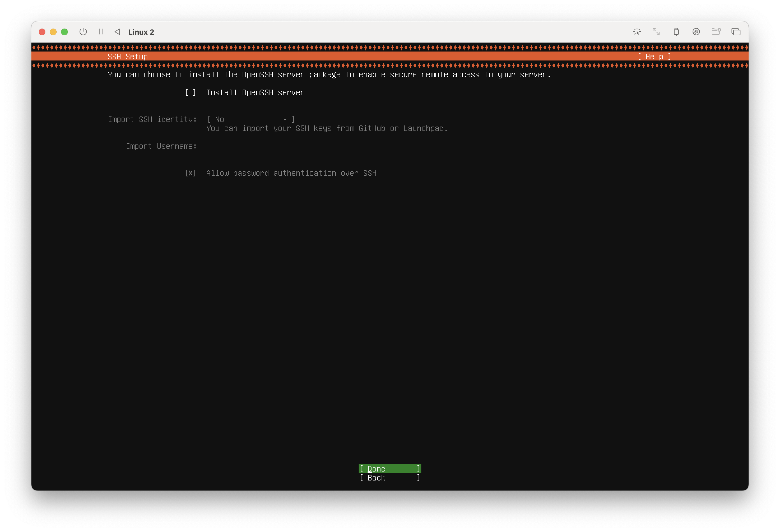Click the green fullscreen window button
This screenshot has width=780, height=532.
coord(64,32)
